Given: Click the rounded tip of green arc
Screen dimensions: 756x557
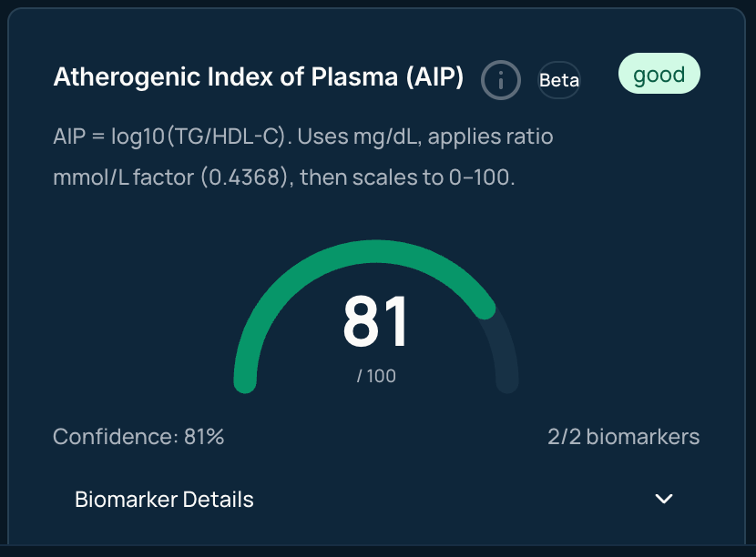Looking at the screenshot, I should [485, 309].
